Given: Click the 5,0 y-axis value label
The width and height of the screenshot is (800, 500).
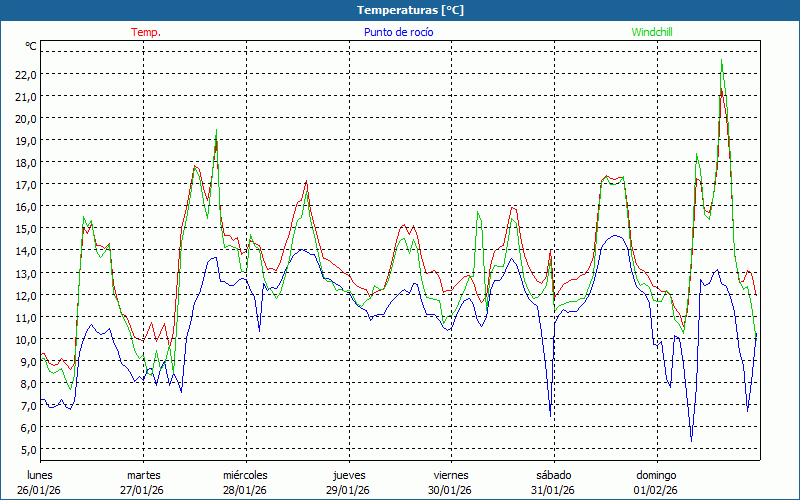Looking at the screenshot, I should coord(26,450).
